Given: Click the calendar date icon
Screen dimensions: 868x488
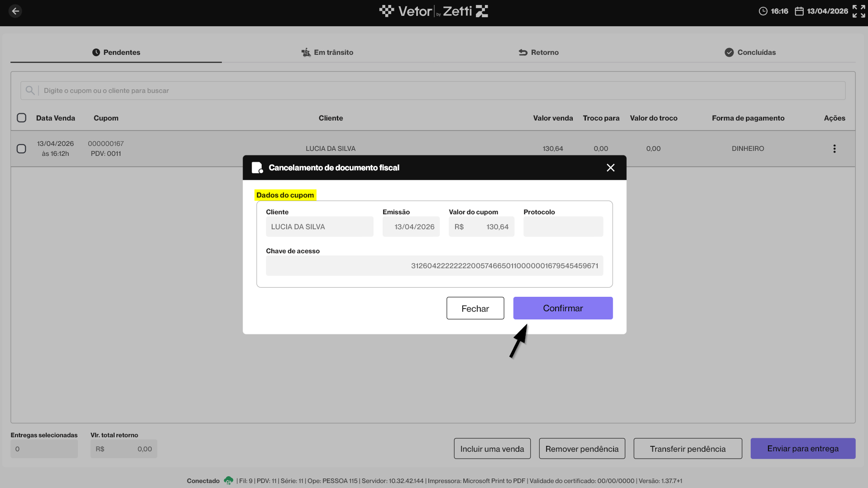Looking at the screenshot, I should 799,11.
